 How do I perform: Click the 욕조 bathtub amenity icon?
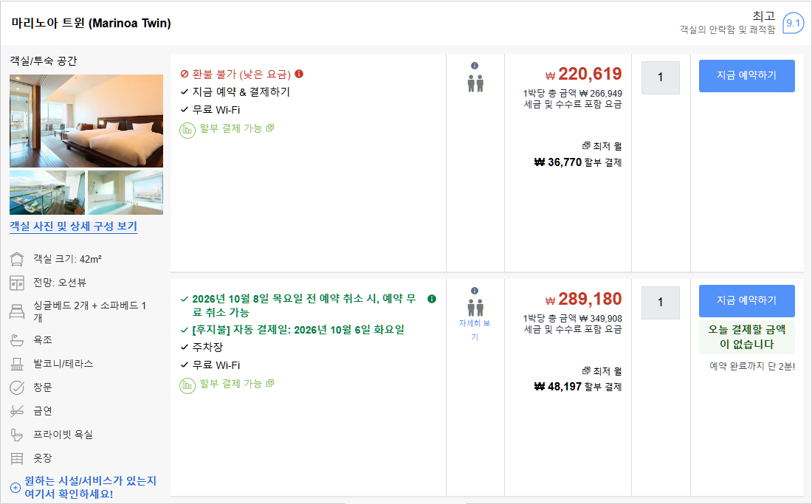coord(17,340)
